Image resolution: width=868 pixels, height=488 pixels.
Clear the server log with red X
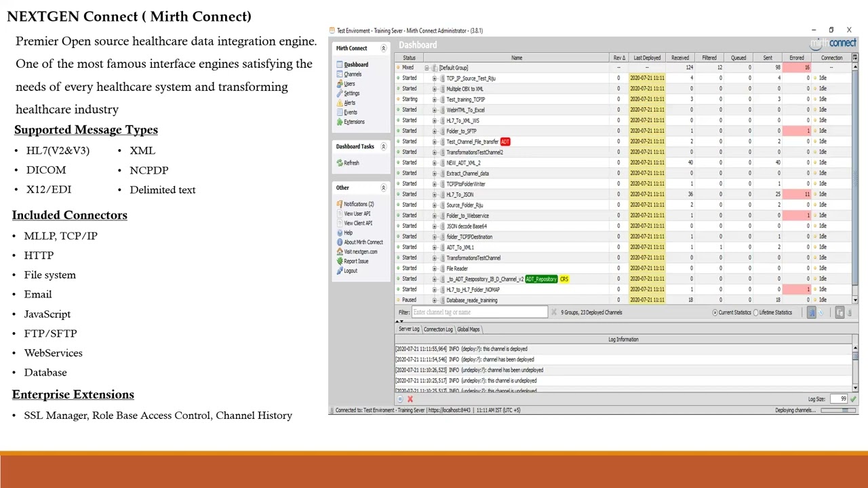click(x=410, y=399)
